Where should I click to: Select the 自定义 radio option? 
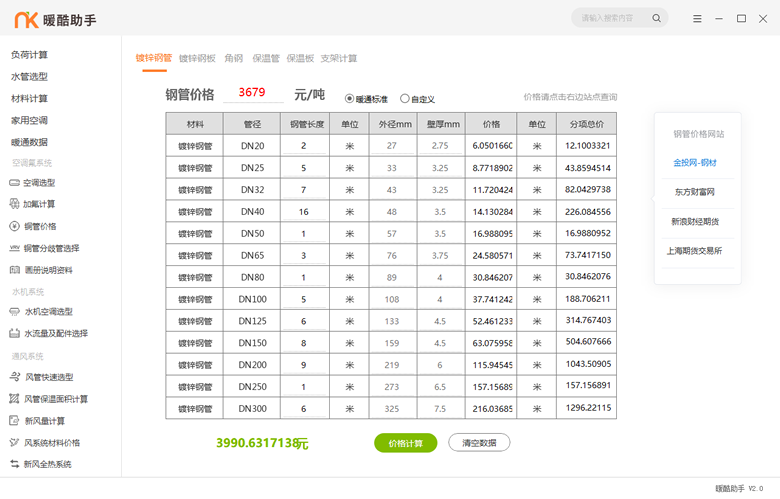pos(405,99)
